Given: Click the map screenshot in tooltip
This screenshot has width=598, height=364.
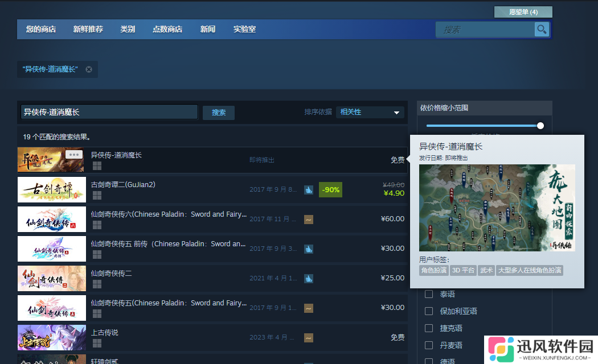Looking at the screenshot, I should [497, 208].
